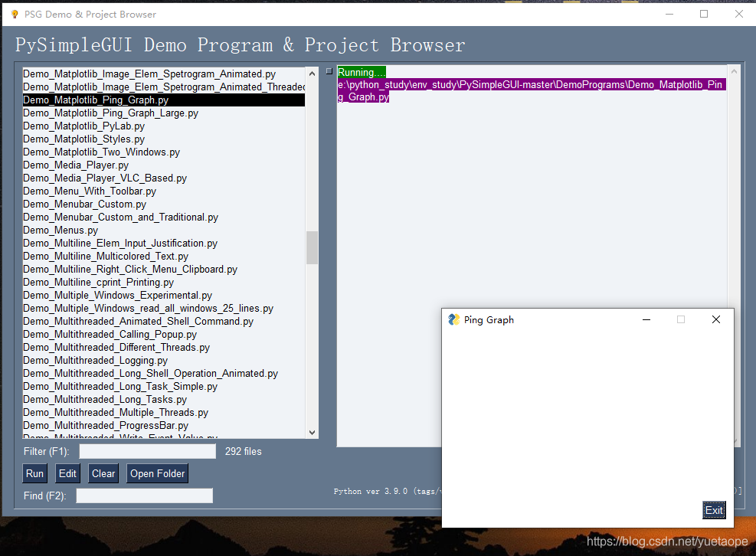The width and height of the screenshot is (756, 556).
Task: Select Demo_Matplotlib_Image_Elem_Spetrogram_Animated_Threaded entry
Action: pos(163,87)
